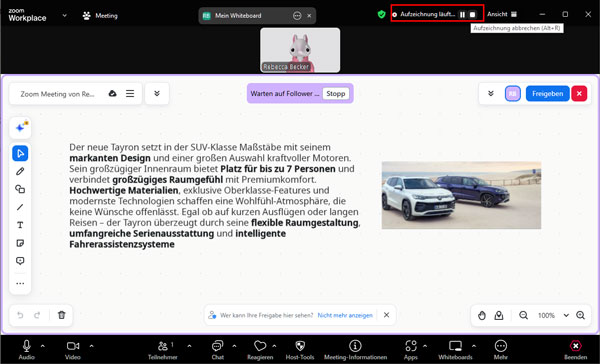Open Reagieren reactions
Viewport: 600px width, 364px height.
coord(260,349)
